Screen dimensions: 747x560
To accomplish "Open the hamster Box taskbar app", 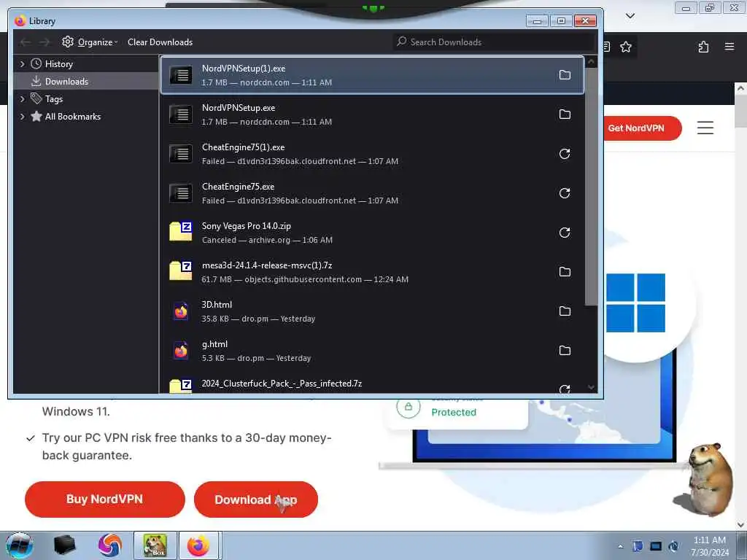I will pos(155,545).
